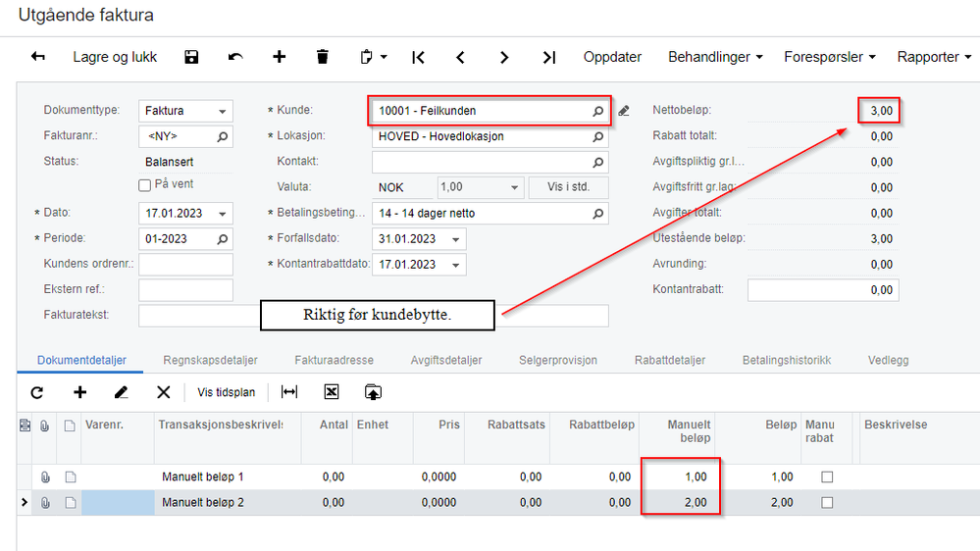Click the pencil edit icon beside Kunde
The height and width of the screenshot is (551, 980).
pos(624,111)
